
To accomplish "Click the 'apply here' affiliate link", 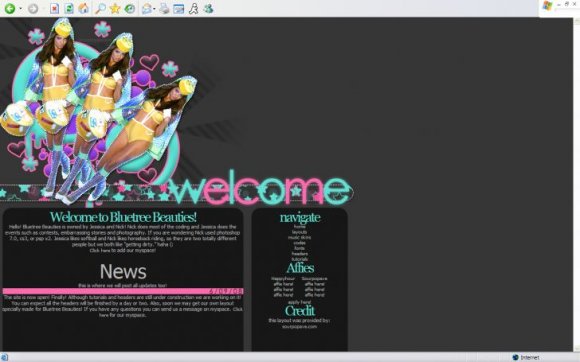I will click(300, 302).
